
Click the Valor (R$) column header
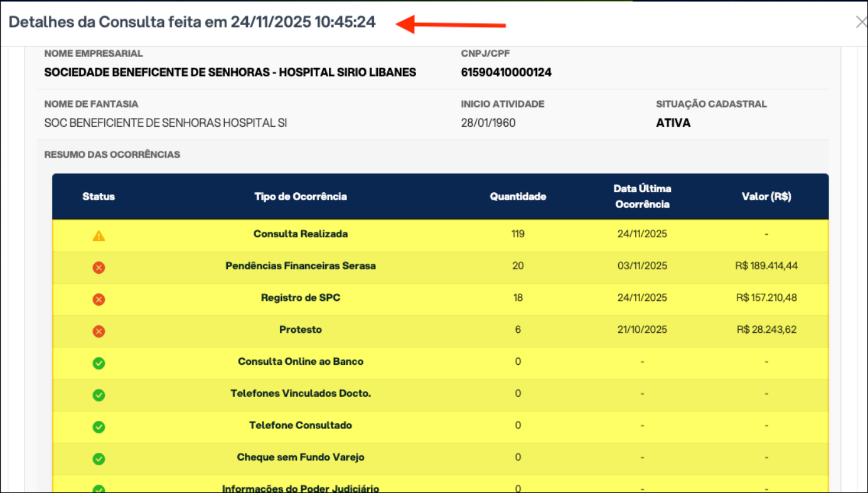(x=766, y=197)
